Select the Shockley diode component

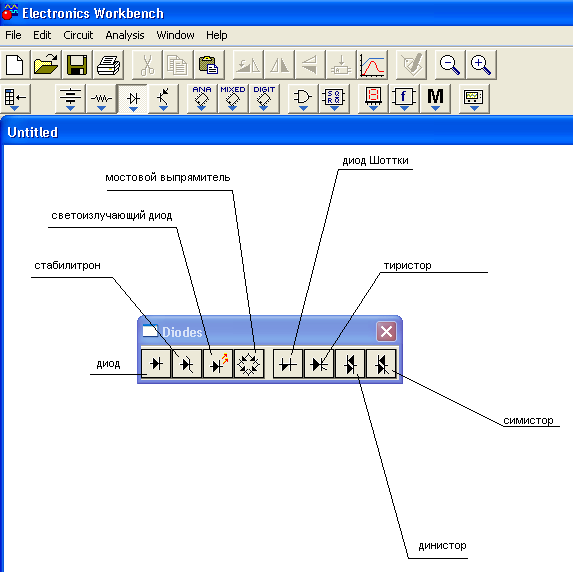pos(288,364)
